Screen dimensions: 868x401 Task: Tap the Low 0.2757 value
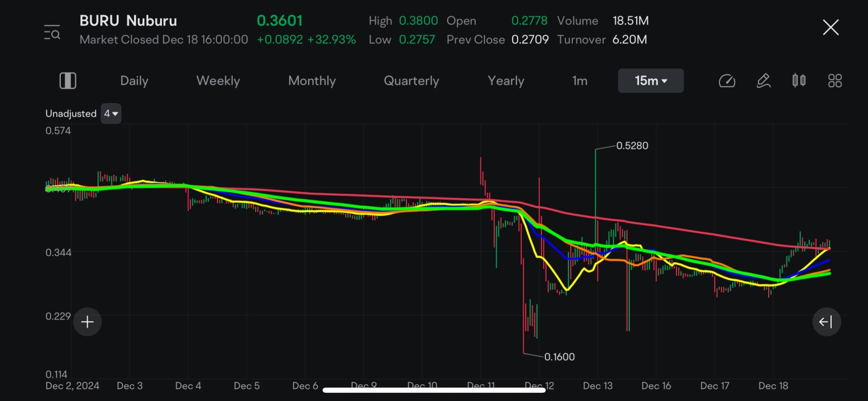417,40
